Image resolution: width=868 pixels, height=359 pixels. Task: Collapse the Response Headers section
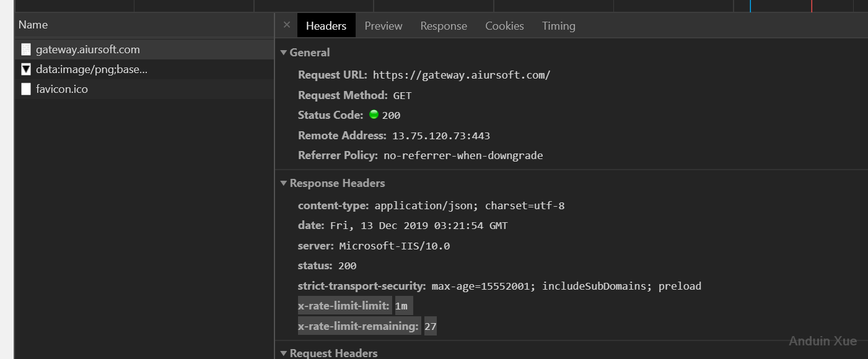point(284,183)
